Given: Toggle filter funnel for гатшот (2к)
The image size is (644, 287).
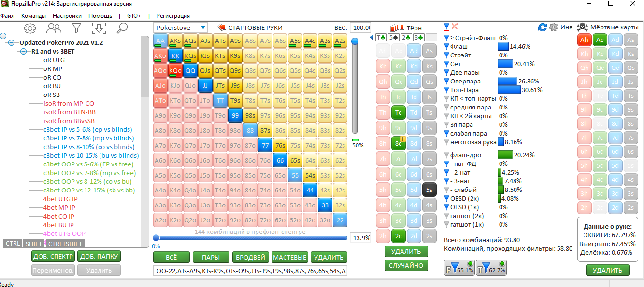Looking at the screenshot, I should pyautogui.click(x=446, y=216).
